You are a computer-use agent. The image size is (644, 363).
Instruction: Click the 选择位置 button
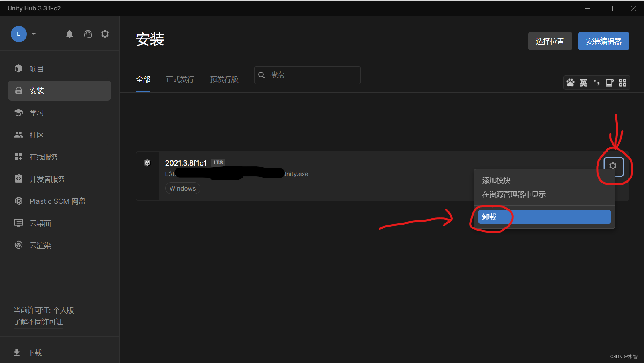(x=550, y=41)
